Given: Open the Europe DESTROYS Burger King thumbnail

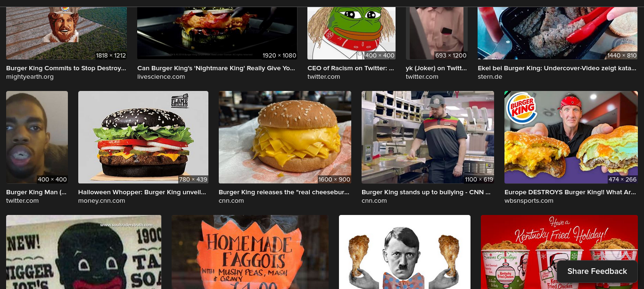Looking at the screenshot, I should coord(570,137).
